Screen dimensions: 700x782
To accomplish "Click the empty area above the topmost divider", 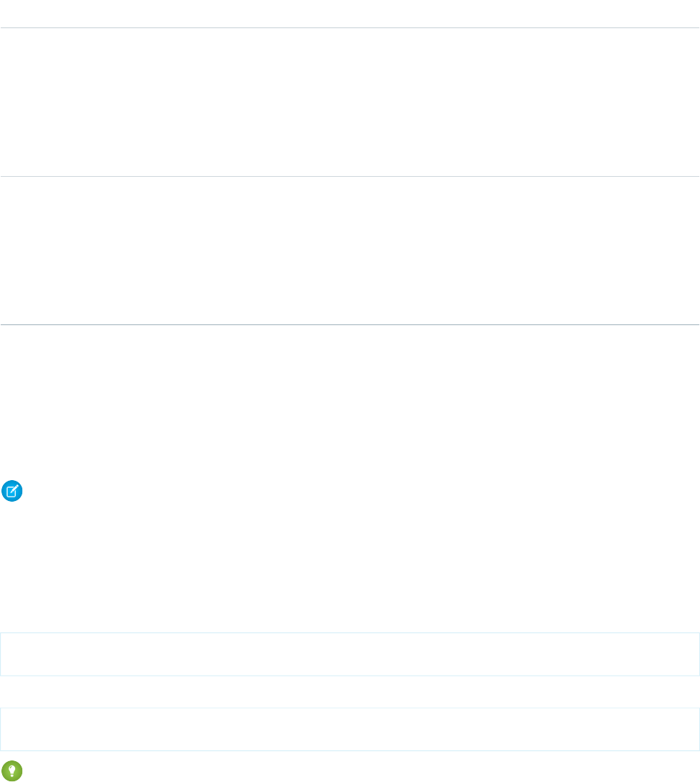I will 350,13.
